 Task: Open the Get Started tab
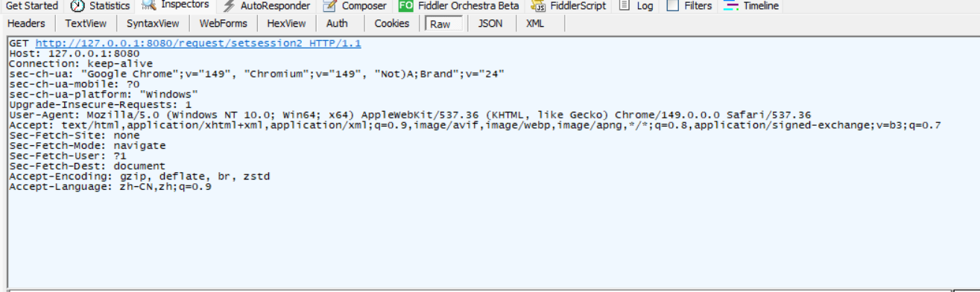(x=31, y=6)
